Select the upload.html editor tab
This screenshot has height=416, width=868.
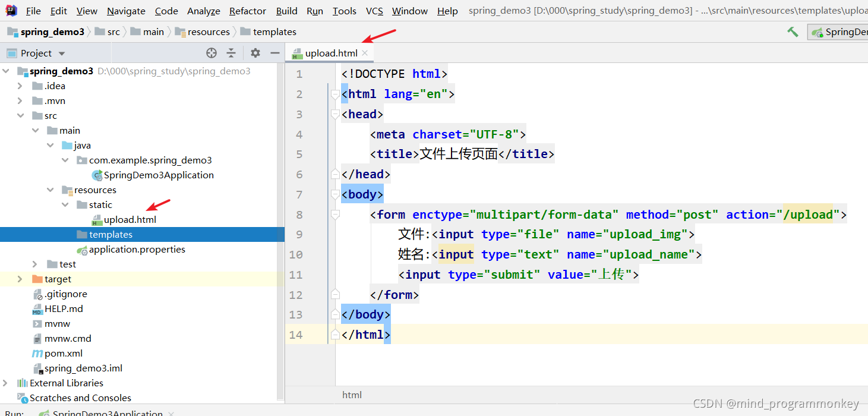tap(330, 53)
